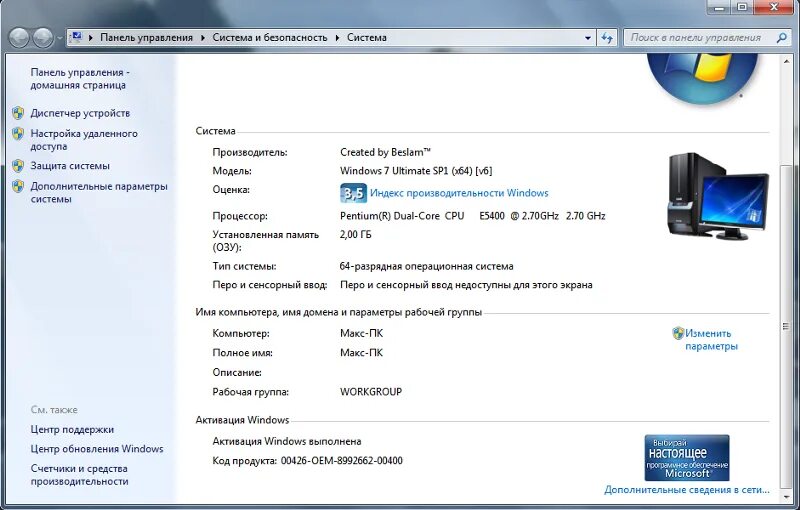Expand arrow after Панель управления breadcrumb
800x510 pixels.
(203, 38)
